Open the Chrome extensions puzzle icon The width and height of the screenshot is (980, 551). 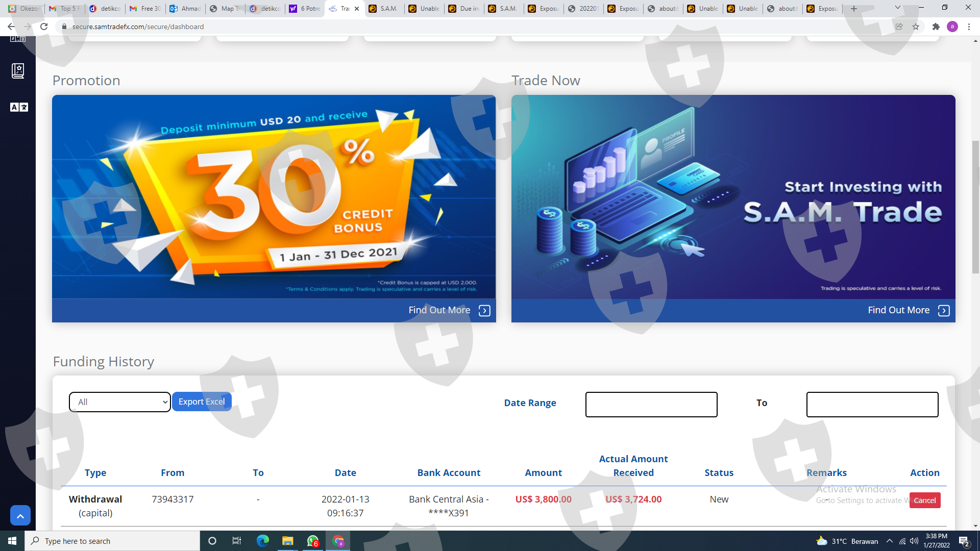936,27
